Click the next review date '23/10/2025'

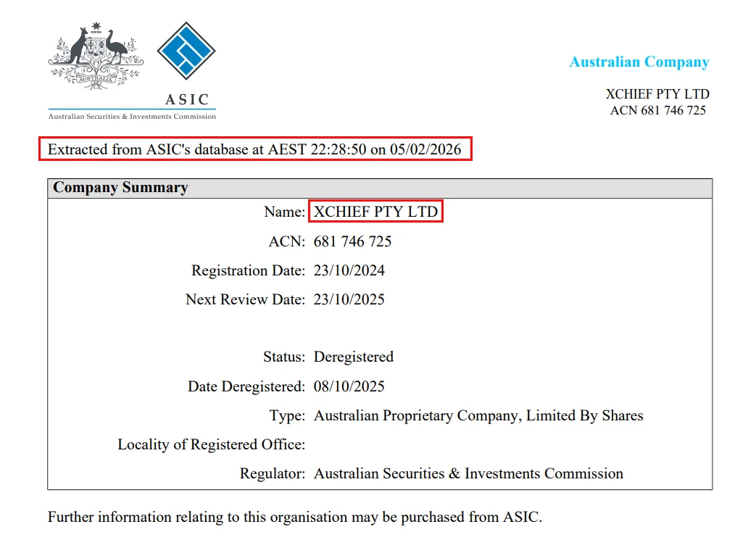pyautogui.click(x=349, y=299)
